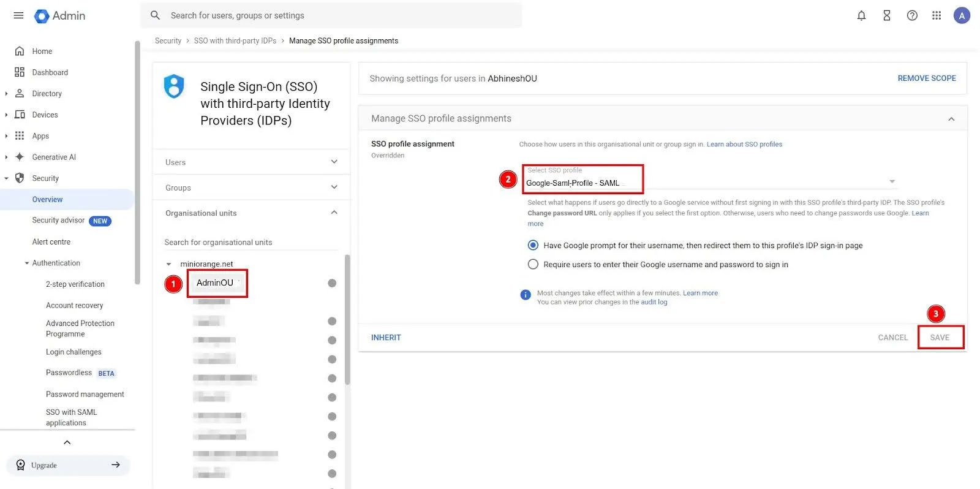Viewport: 980px width, 489px height.
Task: Focus 'Search for organisational units' field
Action: tap(251, 243)
